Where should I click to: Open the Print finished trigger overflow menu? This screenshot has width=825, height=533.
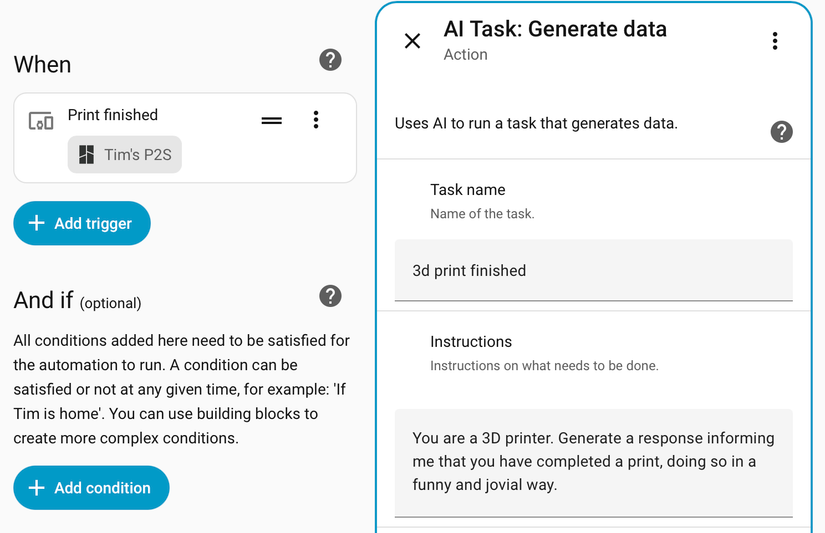pos(316,120)
